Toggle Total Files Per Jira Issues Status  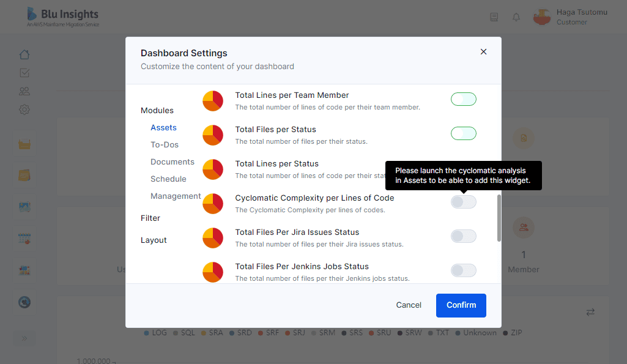coord(464,236)
